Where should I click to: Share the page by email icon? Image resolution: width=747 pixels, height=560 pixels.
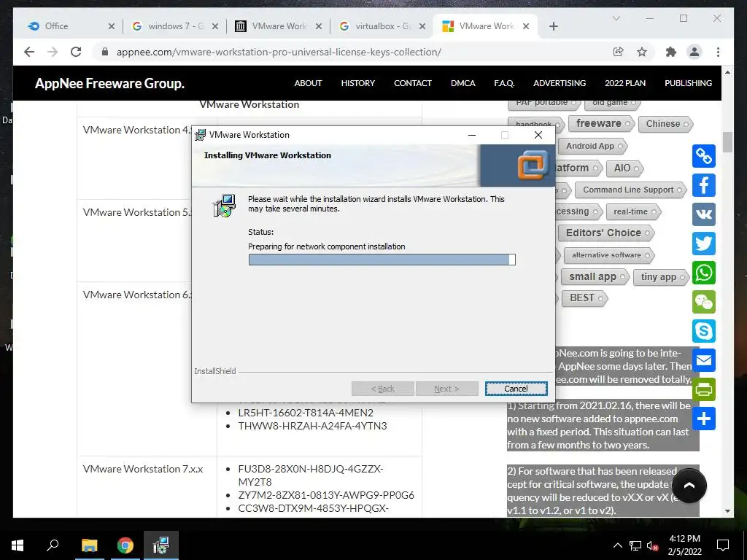[x=704, y=360]
